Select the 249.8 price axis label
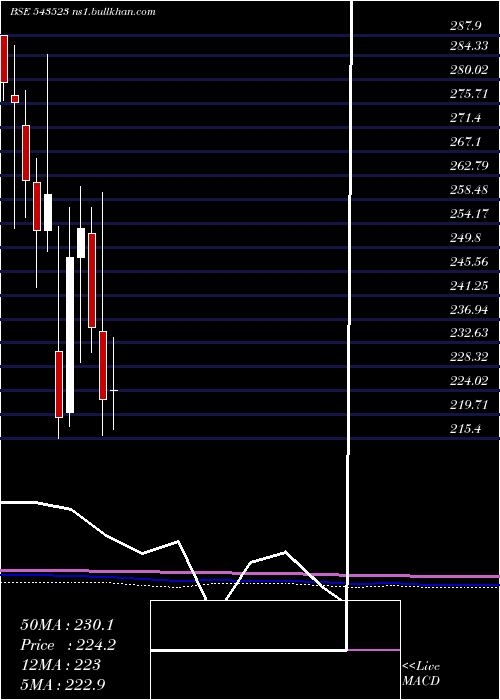500x700 pixels. click(466, 238)
